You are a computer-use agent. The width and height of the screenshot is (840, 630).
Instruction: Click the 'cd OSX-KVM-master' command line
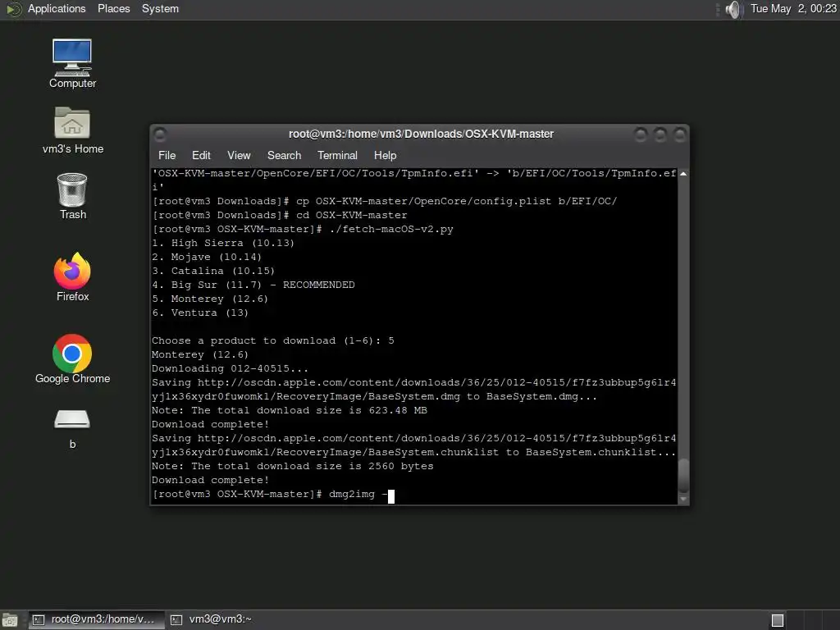click(x=281, y=216)
